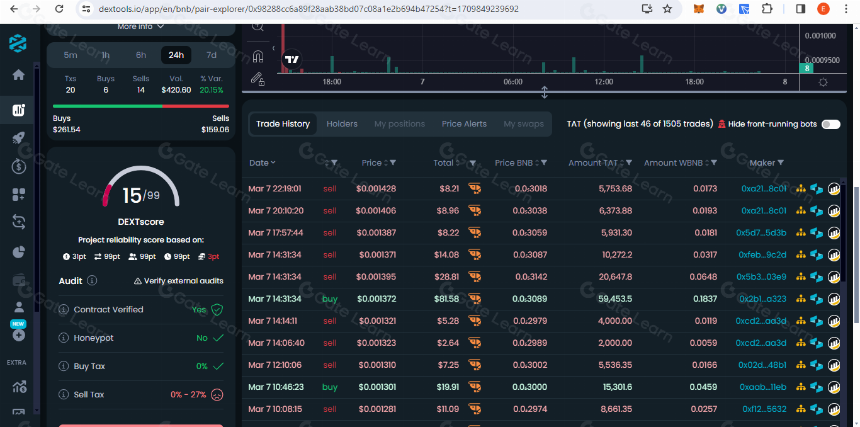Screen dimensions: 860x427
Task: Switch to My swaps tab
Action: [523, 124]
